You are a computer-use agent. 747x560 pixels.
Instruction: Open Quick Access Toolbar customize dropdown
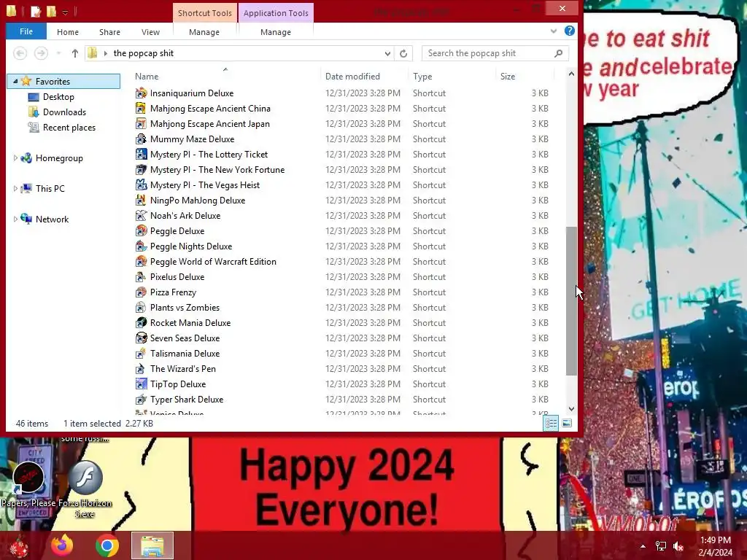click(65, 12)
